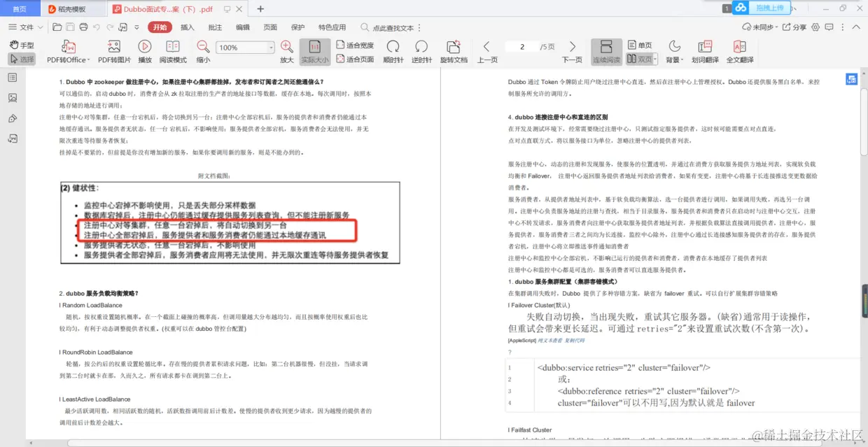Switch to double page view (双页)

pos(639,59)
